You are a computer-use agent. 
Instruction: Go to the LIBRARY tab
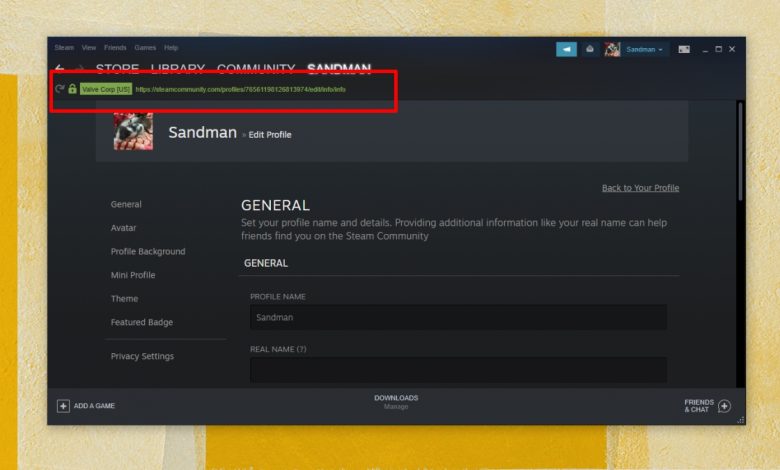(x=178, y=68)
